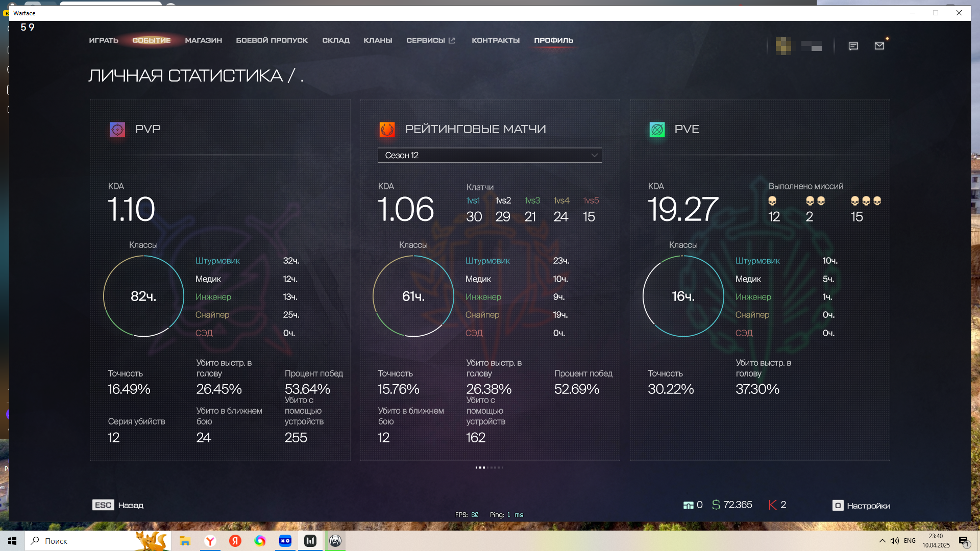This screenshot has height=551, width=980.
Task: Click the ESC Назад back button
Action: (x=118, y=505)
